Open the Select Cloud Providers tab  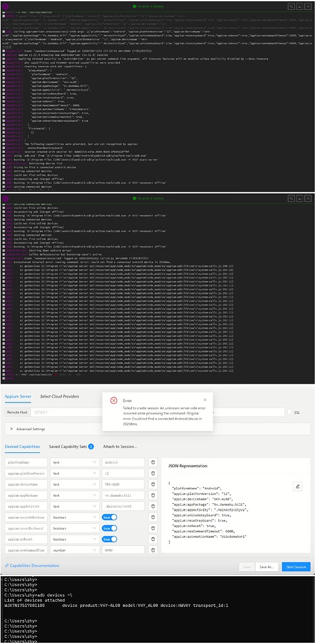[60, 396]
